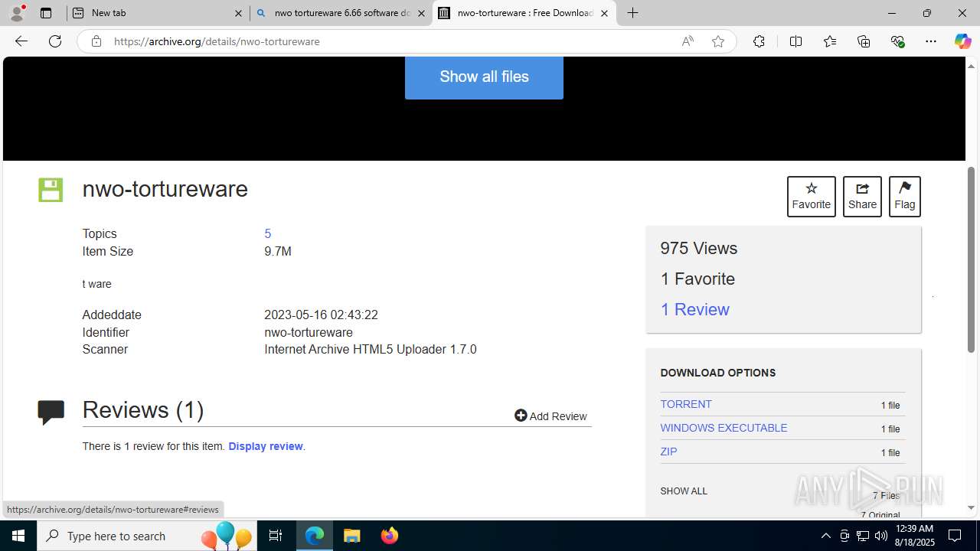This screenshot has width=980, height=551.
Task: Open the volume control in system tray
Action: tap(880, 536)
